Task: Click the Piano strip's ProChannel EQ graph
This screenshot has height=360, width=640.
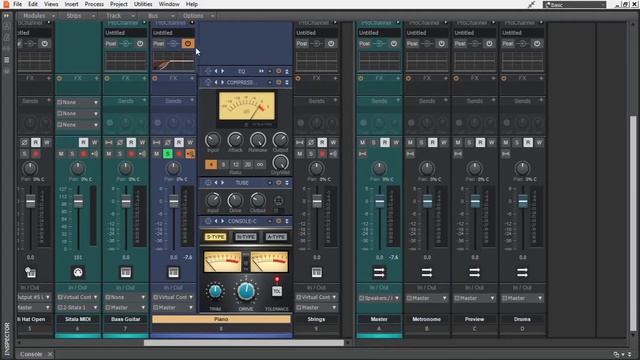Action: (173, 62)
